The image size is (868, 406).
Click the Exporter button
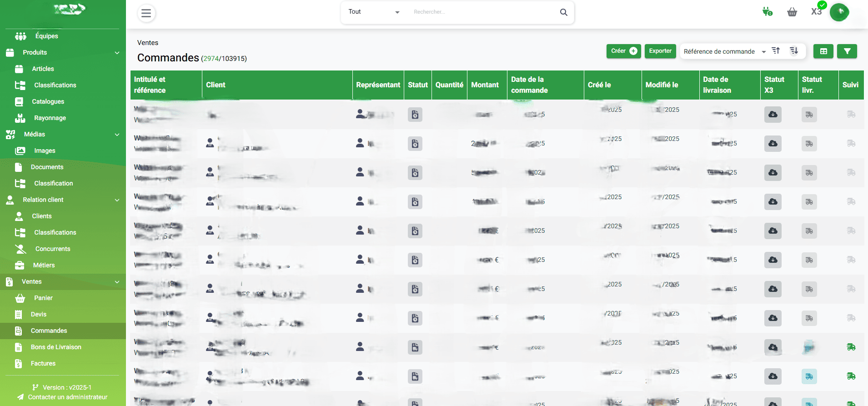click(x=660, y=51)
